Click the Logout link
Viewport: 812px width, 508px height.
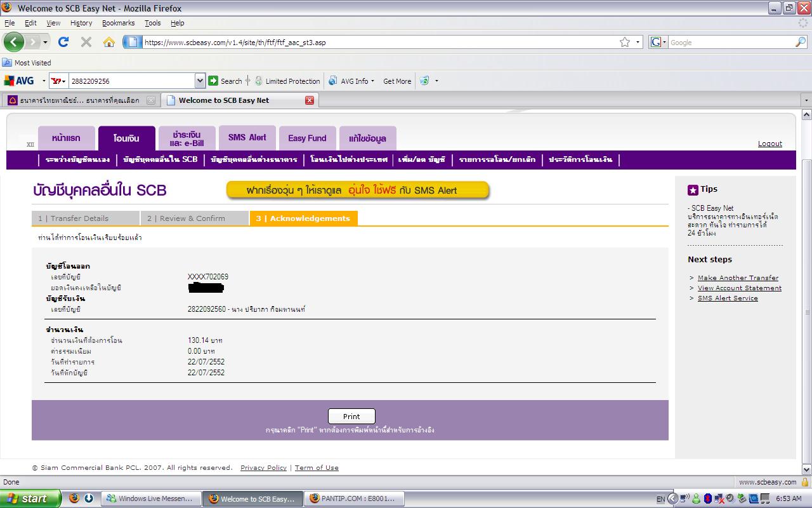pyautogui.click(x=770, y=144)
